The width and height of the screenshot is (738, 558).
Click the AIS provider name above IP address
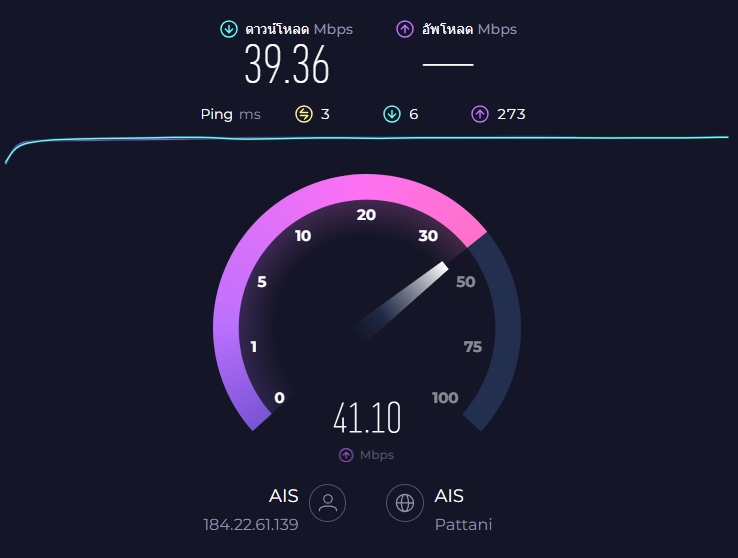(283, 496)
